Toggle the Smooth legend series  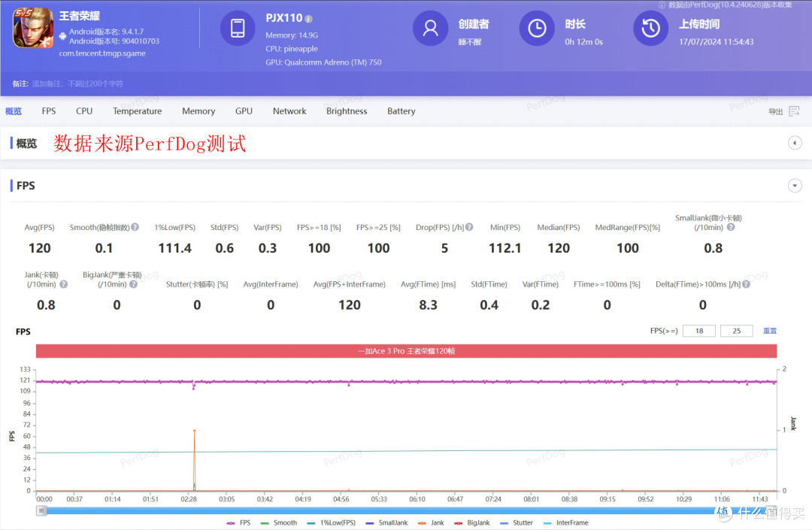click(279, 522)
